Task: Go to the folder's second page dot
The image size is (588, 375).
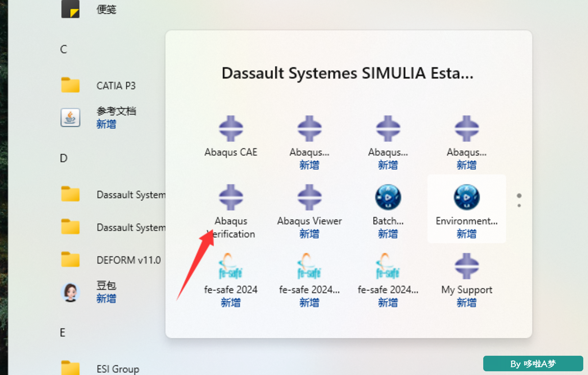Action: pos(519,205)
